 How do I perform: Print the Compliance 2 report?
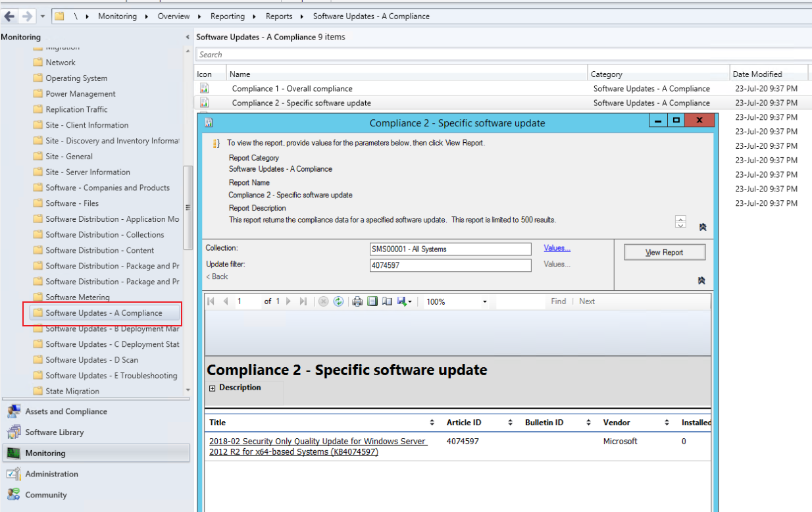pos(357,301)
